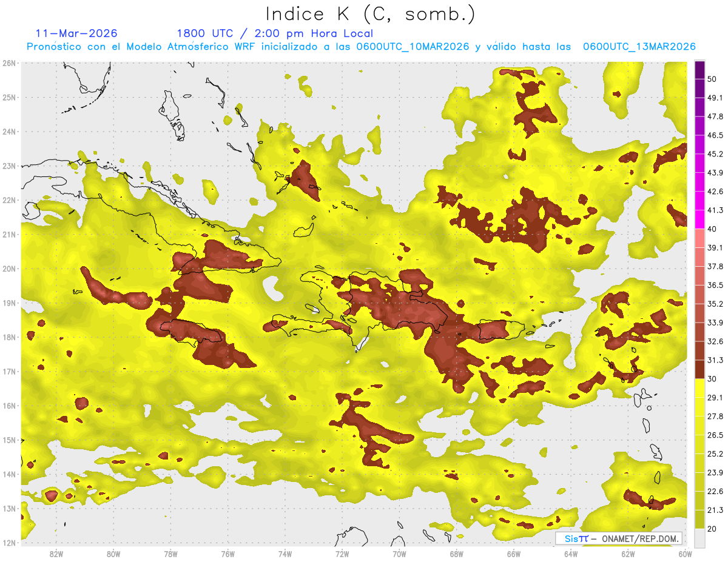Click the colorbar value 37.8
728x562 pixels.
[715, 267]
